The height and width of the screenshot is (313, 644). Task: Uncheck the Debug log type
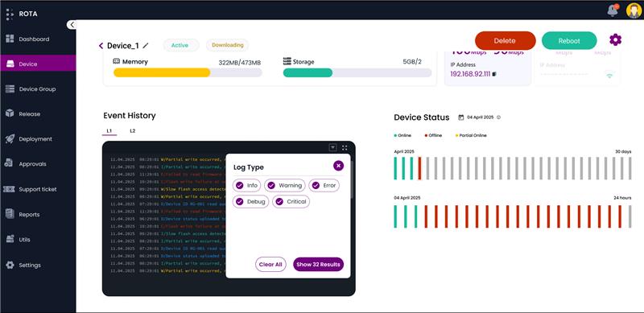coord(250,202)
